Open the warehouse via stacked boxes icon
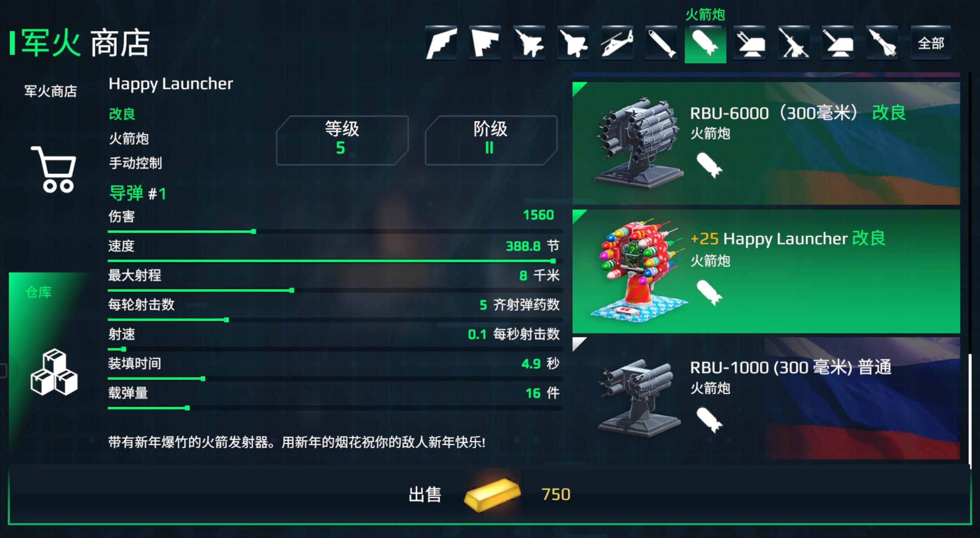The height and width of the screenshot is (538, 980). point(54,372)
